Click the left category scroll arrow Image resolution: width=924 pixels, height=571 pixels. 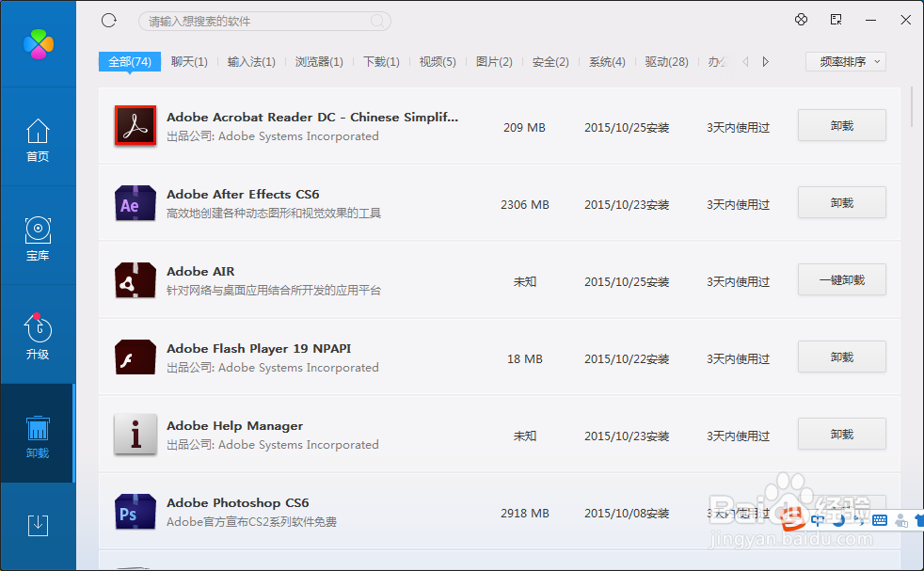coord(746,62)
